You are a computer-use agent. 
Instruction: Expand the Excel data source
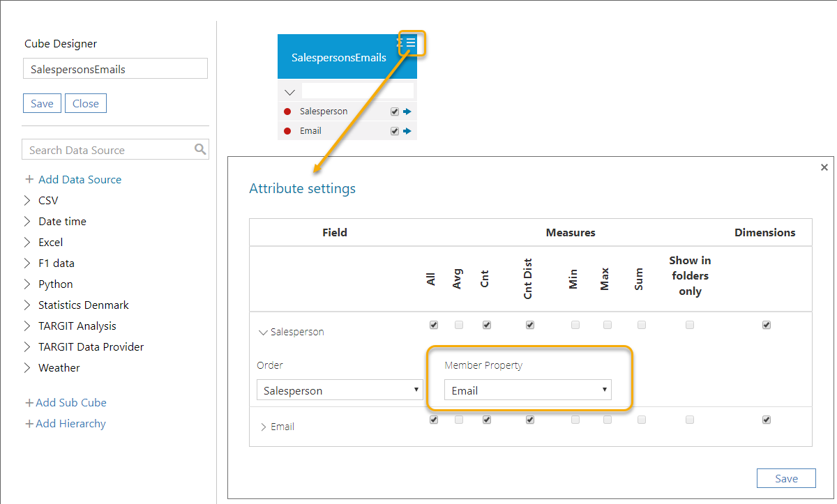click(27, 242)
